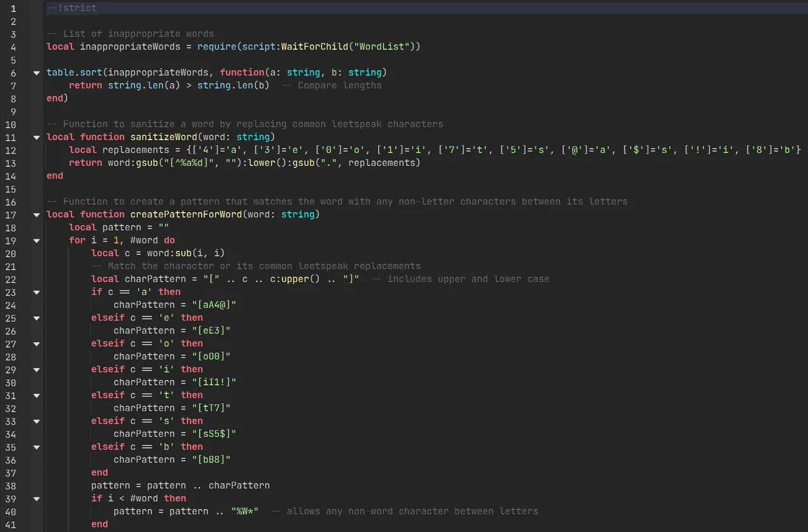Click the "-- List of inappropriate words" comment
The image size is (808, 532).
(x=130, y=33)
